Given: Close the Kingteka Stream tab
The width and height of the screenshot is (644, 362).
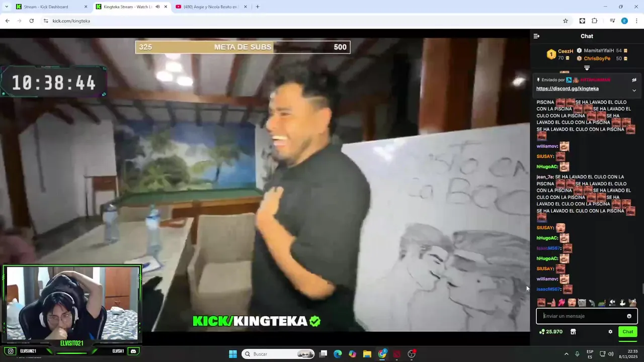Looking at the screenshot, I should 166,7.
